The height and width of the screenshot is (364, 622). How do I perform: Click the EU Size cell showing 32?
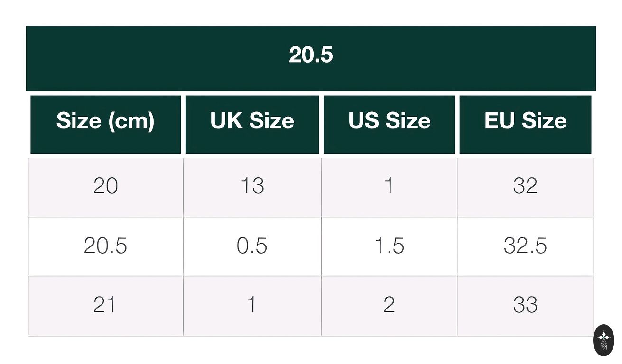(525, 187)
